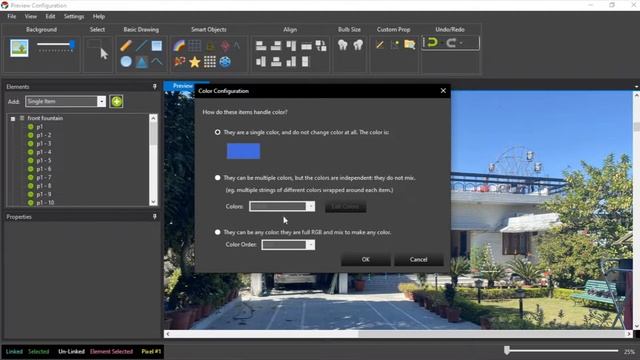Select tree item p1 - 10
The image size is (640, 360).
point(45,202)
